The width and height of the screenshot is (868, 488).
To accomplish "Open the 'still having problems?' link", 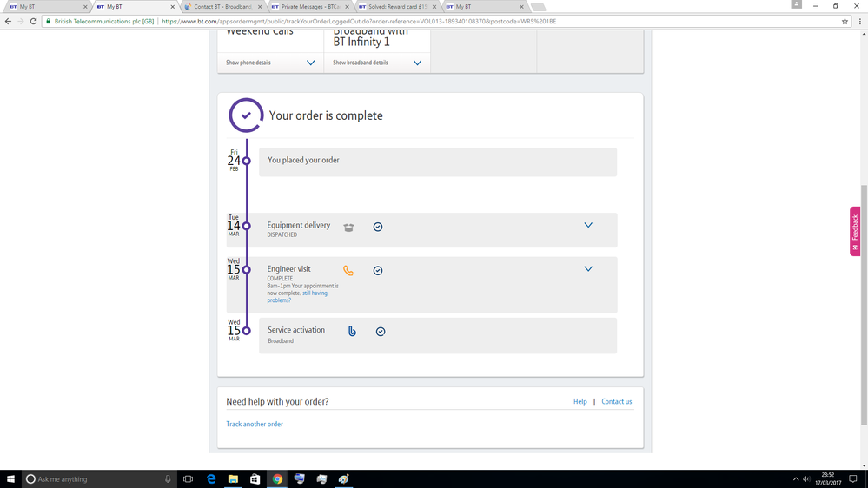I will pos(297,297).
